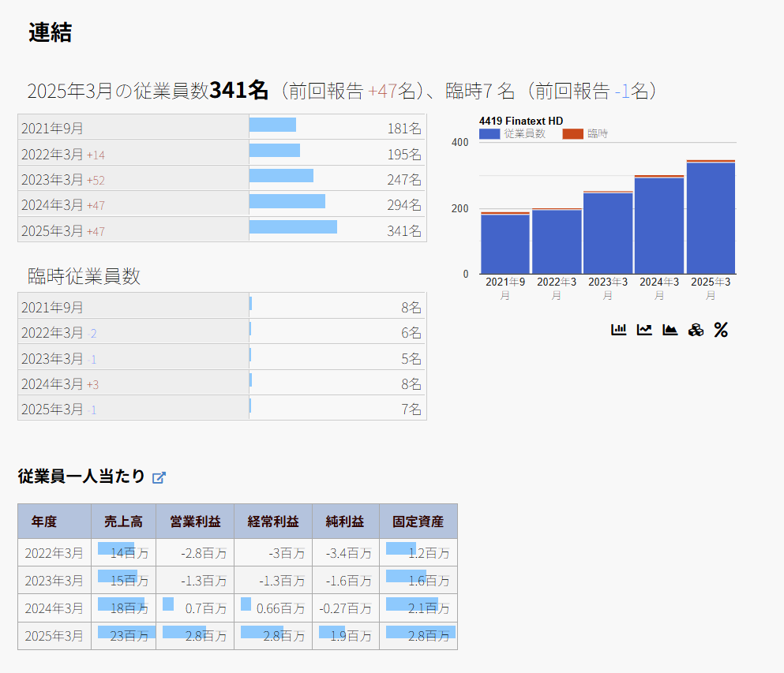The height and width of the screenshot is (673, 784).
Task: Click 2023年3月 +52 row label
Action: click(x=63, y=179)
